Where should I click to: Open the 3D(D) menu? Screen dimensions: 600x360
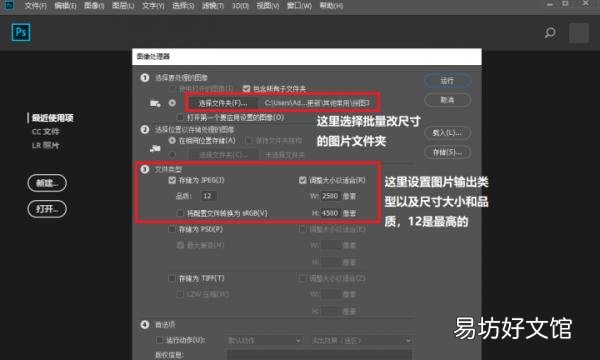[240, 6]
